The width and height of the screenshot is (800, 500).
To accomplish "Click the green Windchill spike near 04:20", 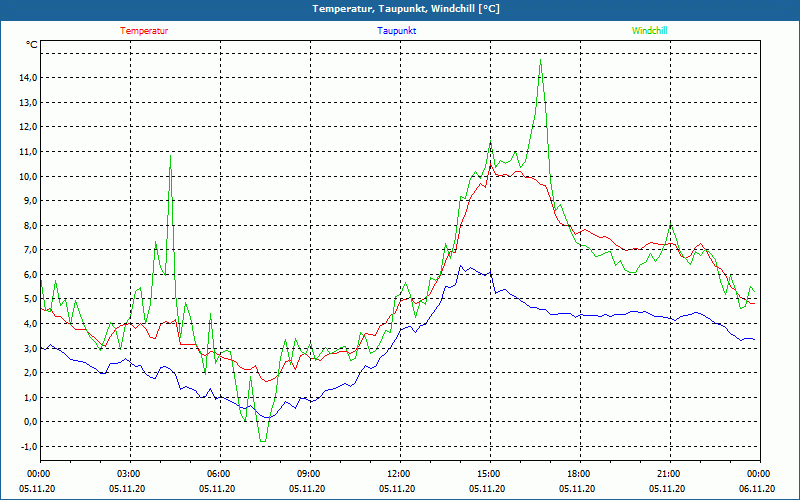I will pyautogui.click(x=170, y=156).
